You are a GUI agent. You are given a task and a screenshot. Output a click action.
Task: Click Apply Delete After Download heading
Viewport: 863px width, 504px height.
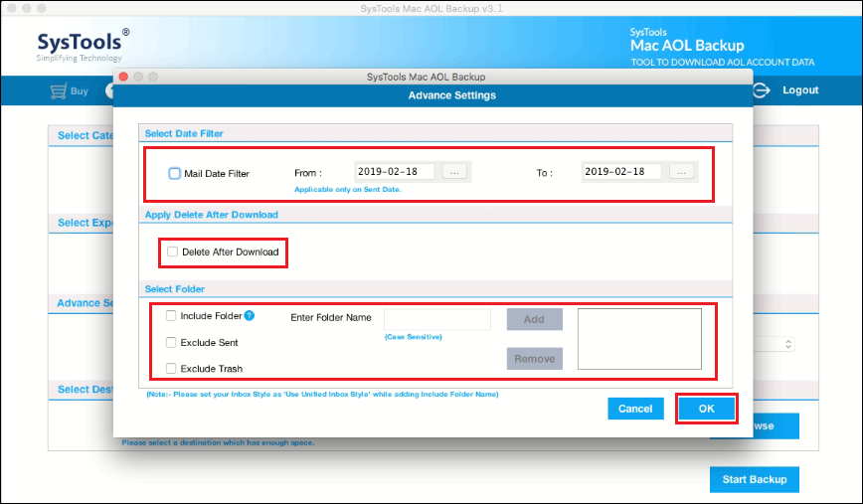coord(212,215)
